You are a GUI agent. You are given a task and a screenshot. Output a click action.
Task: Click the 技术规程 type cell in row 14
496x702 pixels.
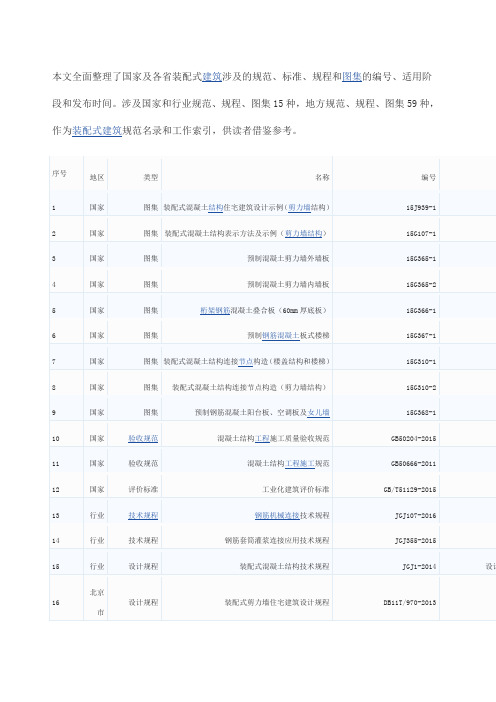(x=143, y=540)
